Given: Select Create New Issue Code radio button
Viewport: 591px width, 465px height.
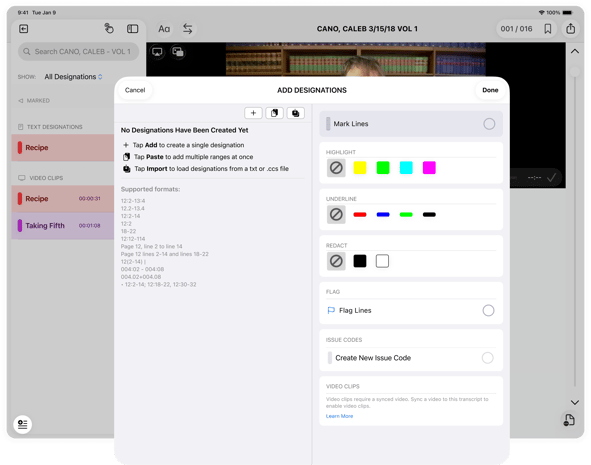Looking at the screenshot, I should [488, 358].
